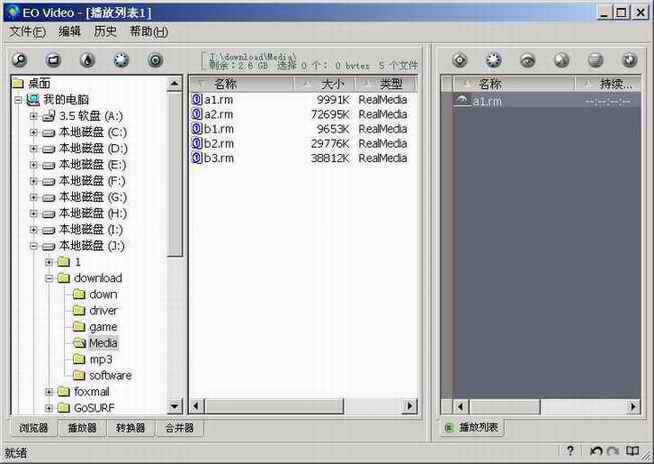Viewport: 654px width, 464px height.
Task: Click the folder-window icon in left toolbar
Action: 53,60
